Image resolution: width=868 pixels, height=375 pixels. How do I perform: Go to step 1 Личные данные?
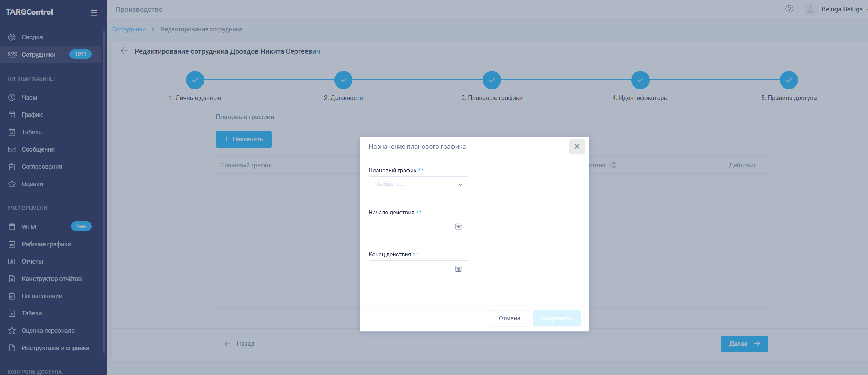coord(195,80)
